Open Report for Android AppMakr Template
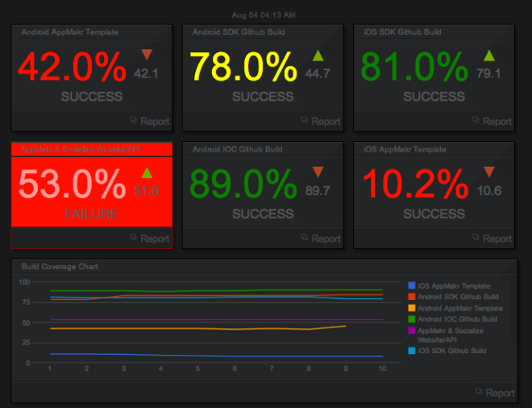This screenshot has width=532, height=408. tap(150, 121)
